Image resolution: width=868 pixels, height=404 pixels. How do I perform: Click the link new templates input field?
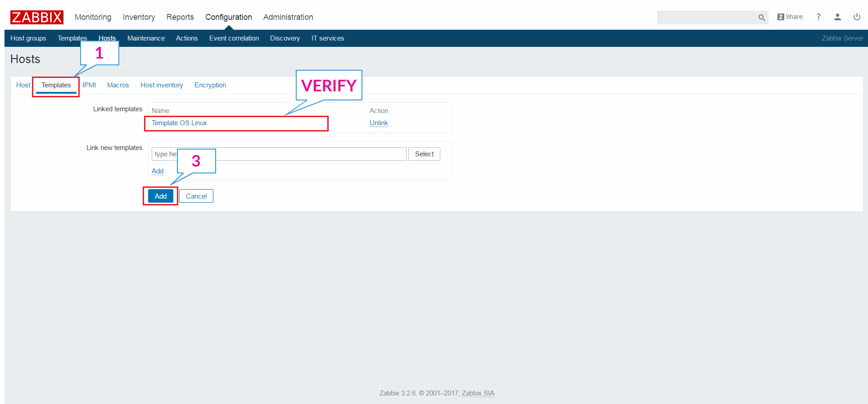point(279,154)
